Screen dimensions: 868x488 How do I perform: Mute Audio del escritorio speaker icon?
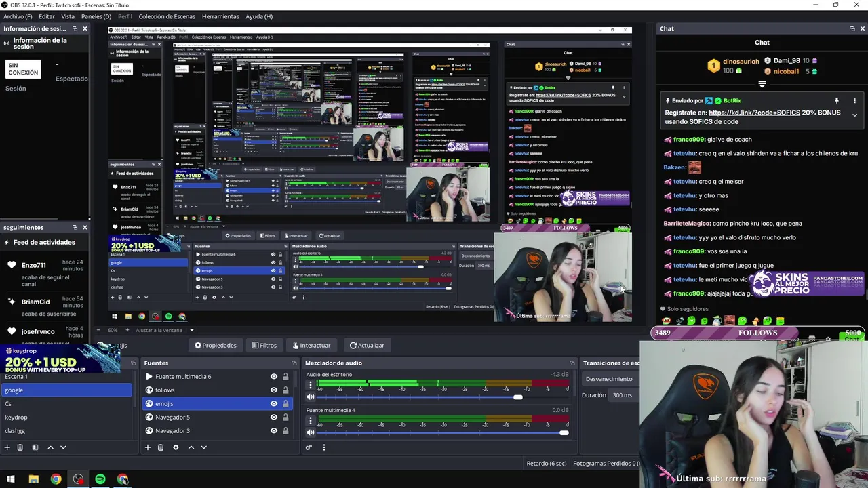(x=311, y=397)
